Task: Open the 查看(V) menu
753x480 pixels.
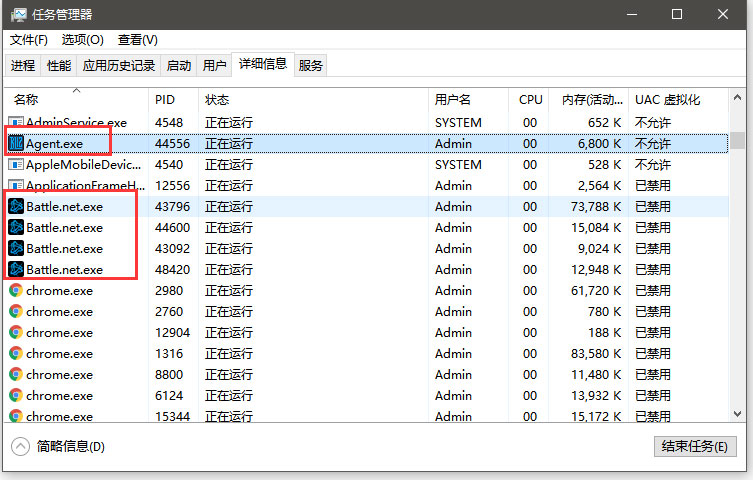Action: [137, 40]
